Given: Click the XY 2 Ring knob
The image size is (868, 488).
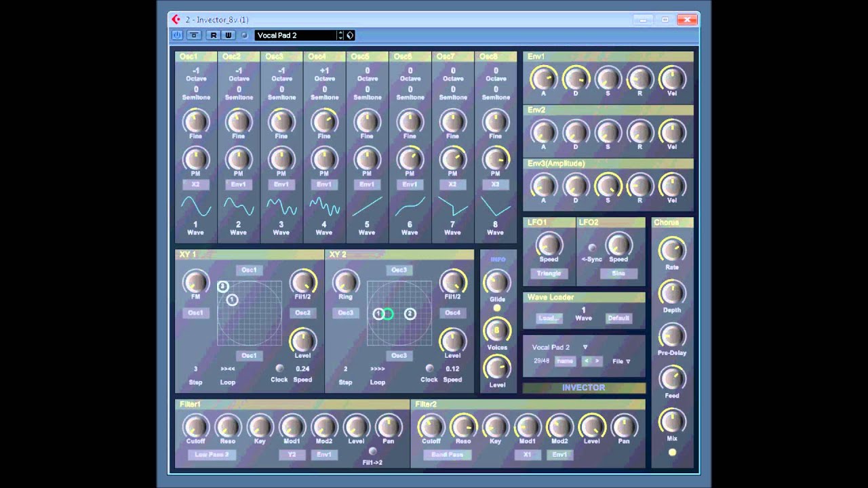Looking at the screenshot, I should pos(346,282).
